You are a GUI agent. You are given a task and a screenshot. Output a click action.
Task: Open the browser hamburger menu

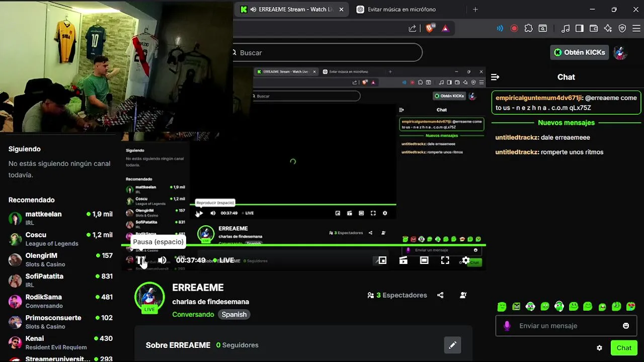pyautogui.click(x=636, y=29)
